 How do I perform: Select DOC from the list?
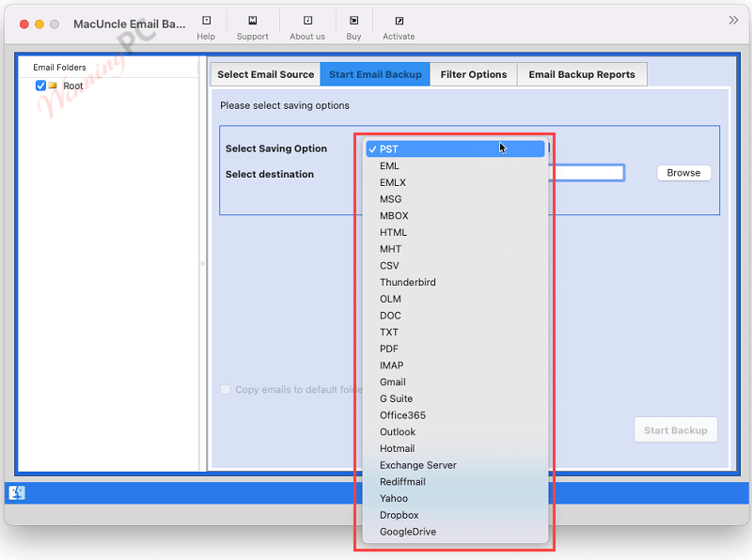point(455,316)
